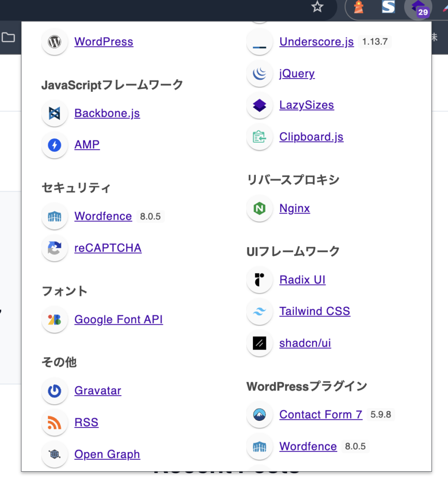Click the Gravatar power-symbol icon

55,391
